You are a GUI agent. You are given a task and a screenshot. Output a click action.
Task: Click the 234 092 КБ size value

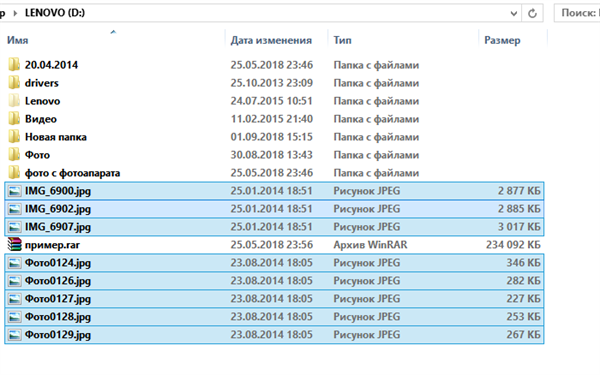click(x=513, y=245)
